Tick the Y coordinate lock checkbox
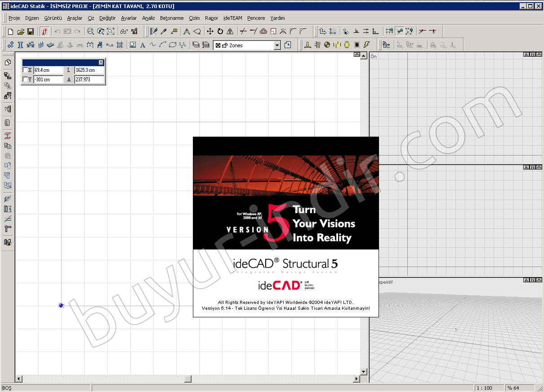The height and width of the screenshot is (392, 544). [25, 80]
